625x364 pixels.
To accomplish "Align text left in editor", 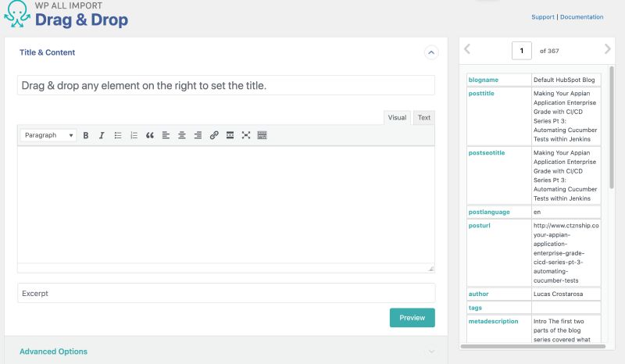I will coord(166,135).
